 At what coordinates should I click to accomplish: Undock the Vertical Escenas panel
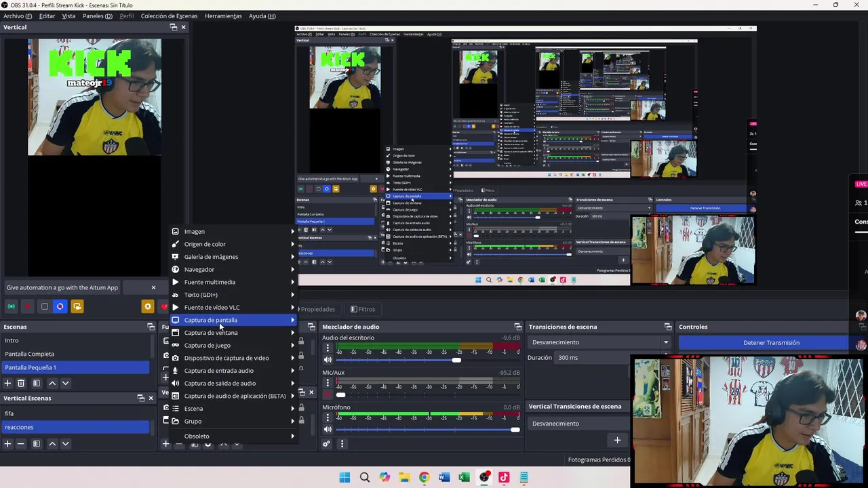pos(140,398)
